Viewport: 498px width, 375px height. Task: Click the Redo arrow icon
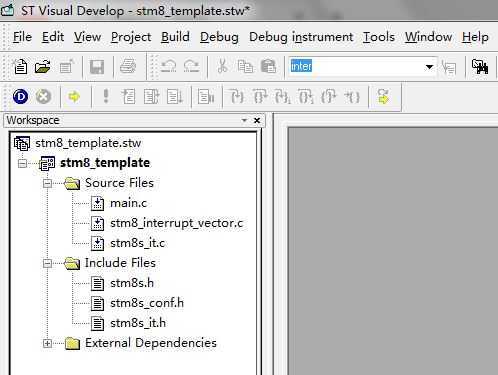point(192,66)
